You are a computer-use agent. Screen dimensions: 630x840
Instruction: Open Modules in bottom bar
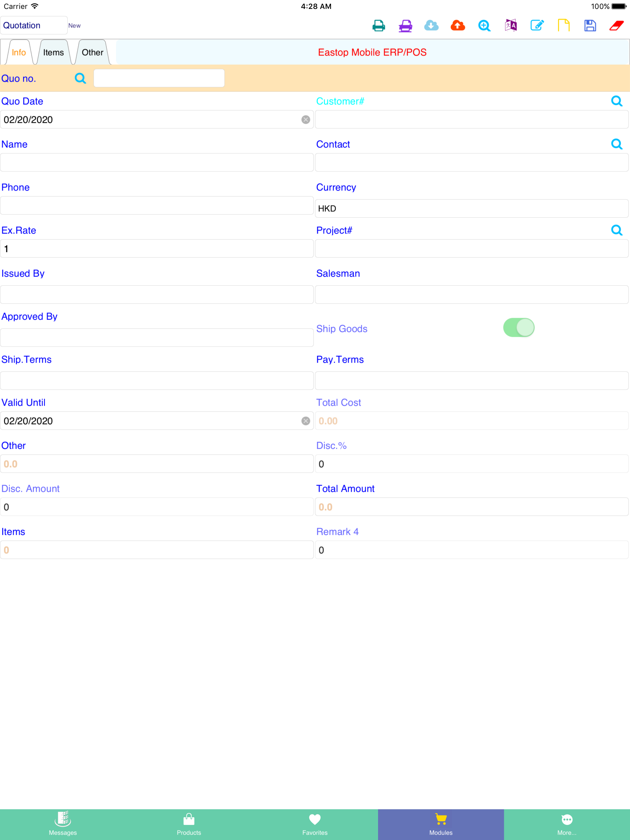441,824
